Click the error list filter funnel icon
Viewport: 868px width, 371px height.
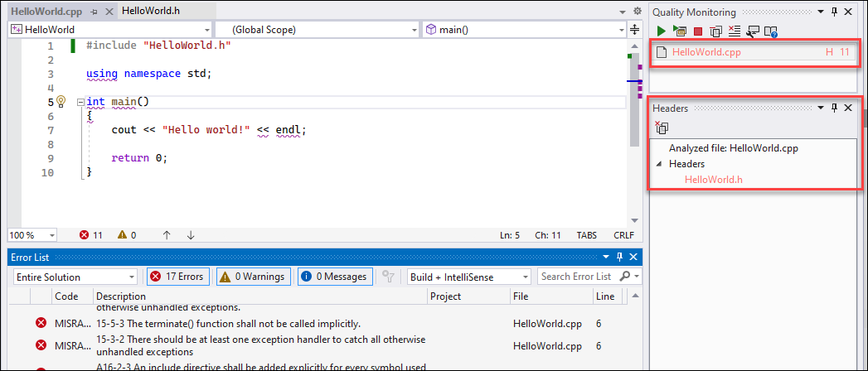389,277
